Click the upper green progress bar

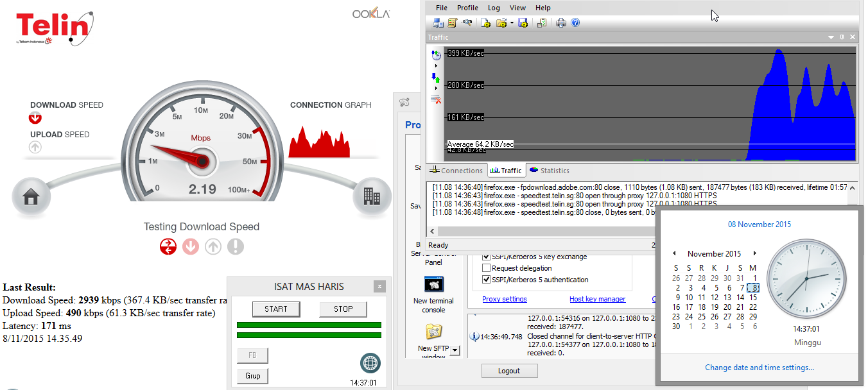309,325
